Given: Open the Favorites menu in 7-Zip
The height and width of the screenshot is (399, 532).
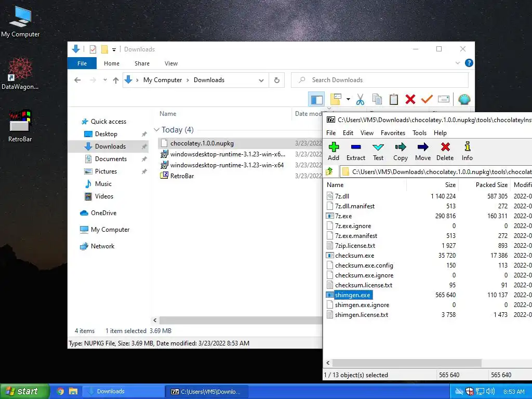Looking at the screenshot, I should coord(393,133).
